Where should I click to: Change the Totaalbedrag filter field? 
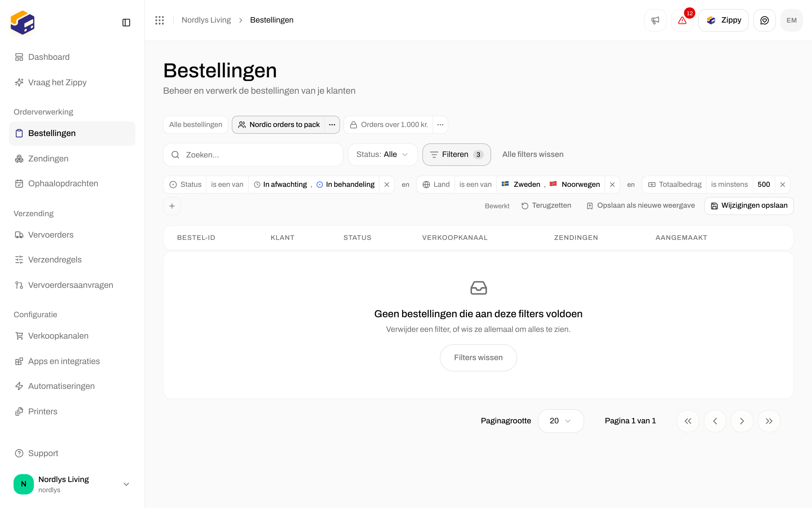coord(674,185)
